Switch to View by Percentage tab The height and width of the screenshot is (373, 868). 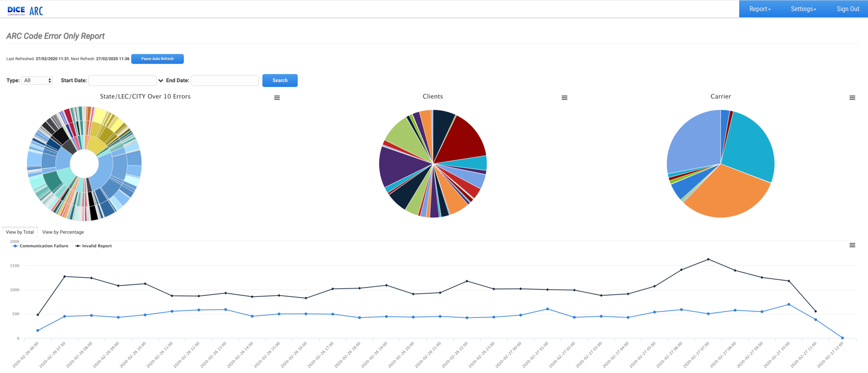point(63,232)
